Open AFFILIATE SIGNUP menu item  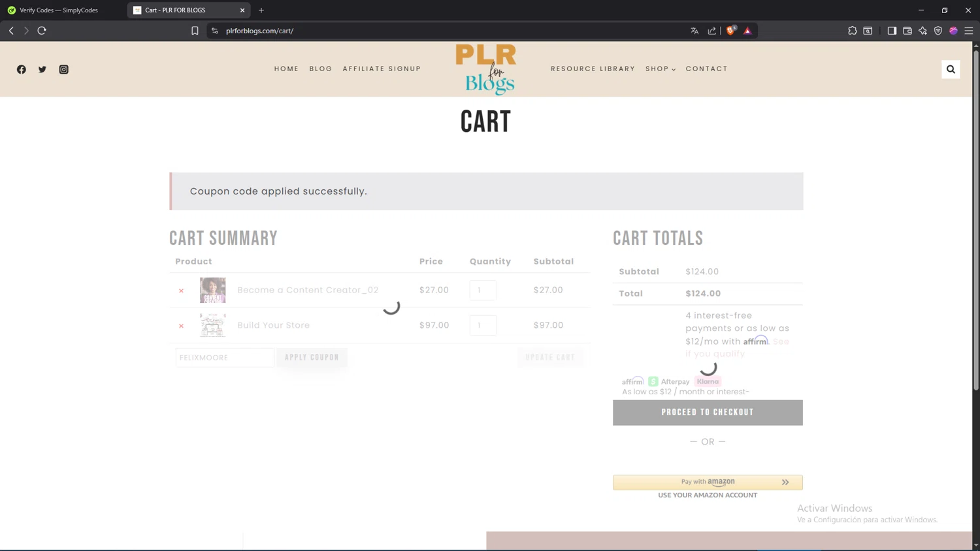pos(382,69)
